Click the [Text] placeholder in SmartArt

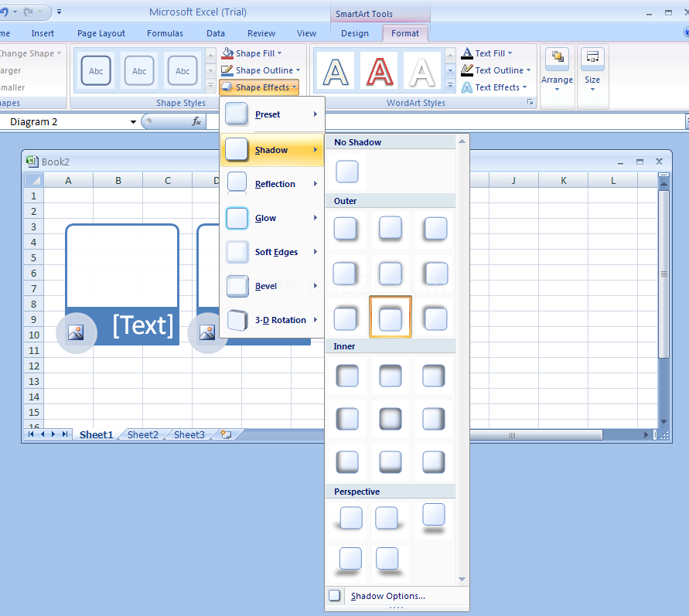click(x=143, y=325)
